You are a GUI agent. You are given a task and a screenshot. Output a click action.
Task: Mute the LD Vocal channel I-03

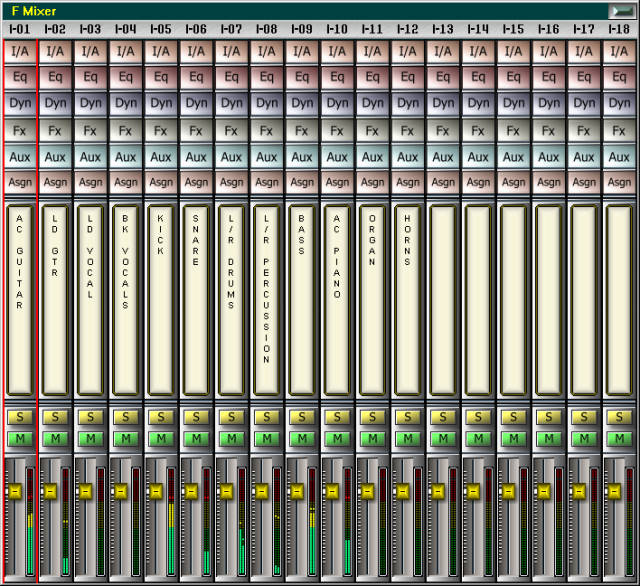pos(90,438)
